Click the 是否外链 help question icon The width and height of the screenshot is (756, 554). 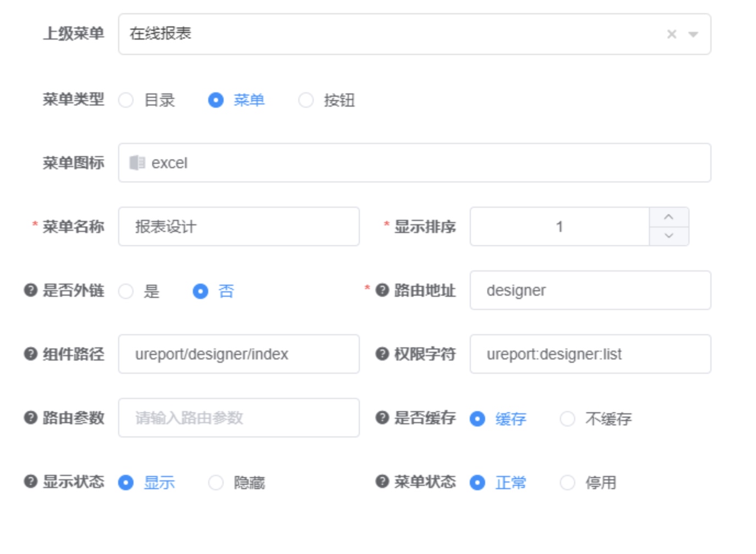click(x=31, y=290)
